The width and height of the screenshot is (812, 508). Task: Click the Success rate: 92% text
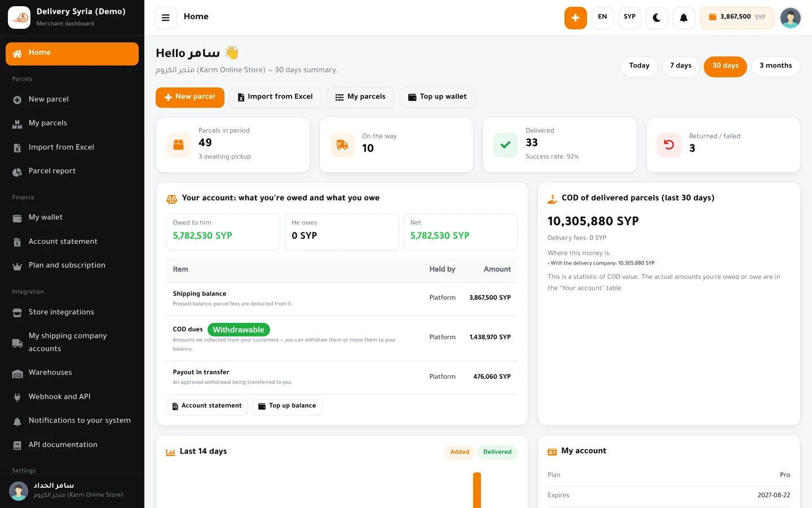click(552, 157)
